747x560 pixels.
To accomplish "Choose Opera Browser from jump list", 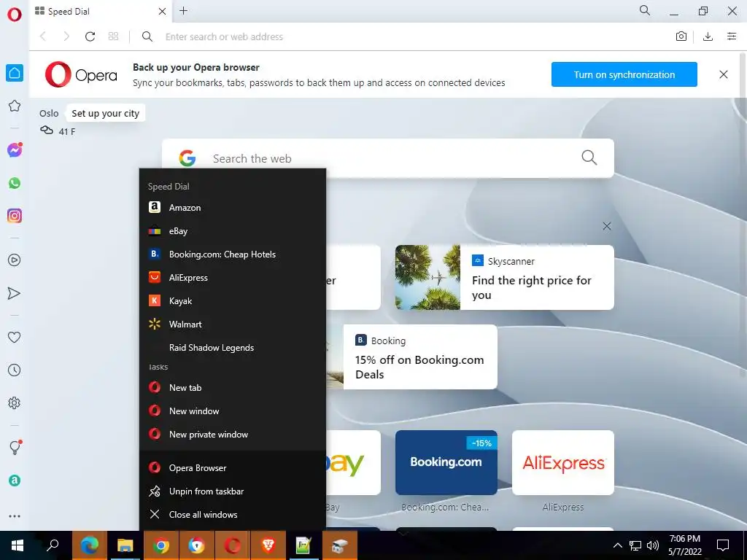I will tap(233, 467).
